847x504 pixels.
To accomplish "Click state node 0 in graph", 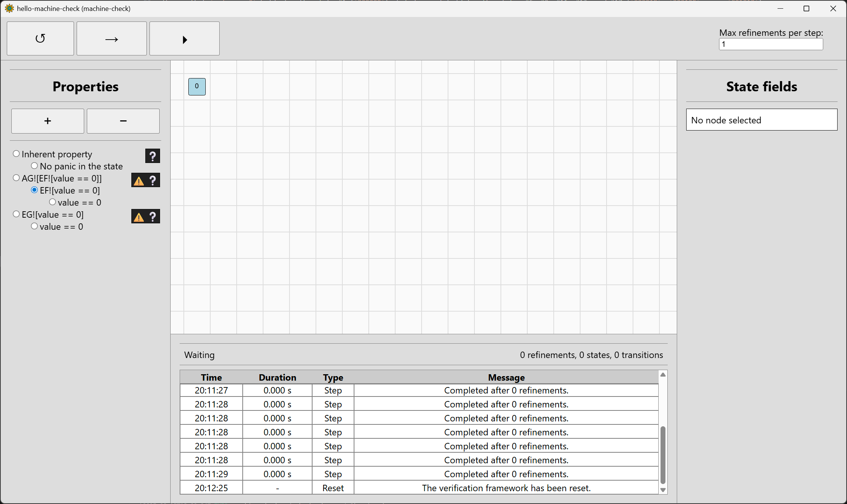I will (197, 86).
